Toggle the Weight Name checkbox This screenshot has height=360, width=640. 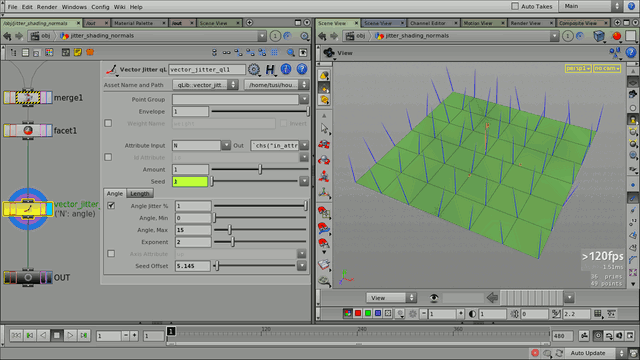(x=108, y=123)
